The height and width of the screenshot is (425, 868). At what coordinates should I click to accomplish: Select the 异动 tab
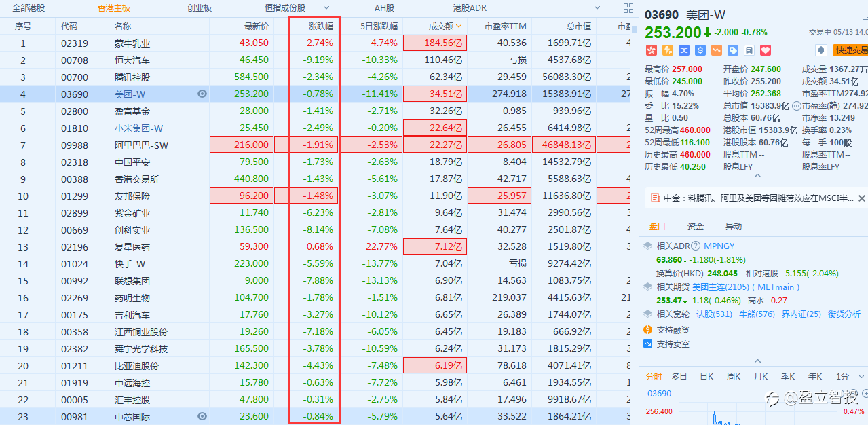(734, 226)
